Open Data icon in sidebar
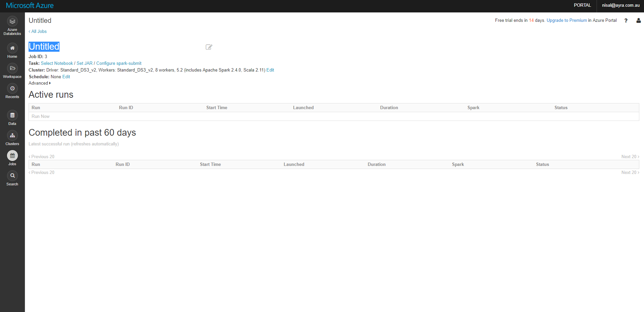 (12, 115)
